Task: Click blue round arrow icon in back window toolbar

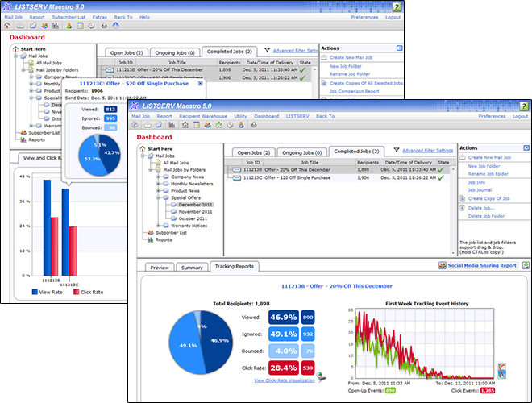Action: point(116,26)
